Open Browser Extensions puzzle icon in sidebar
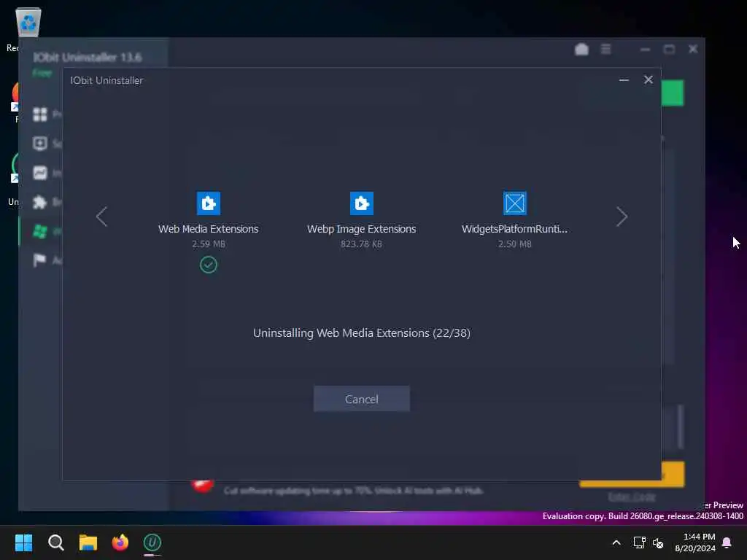 [40, 202]
